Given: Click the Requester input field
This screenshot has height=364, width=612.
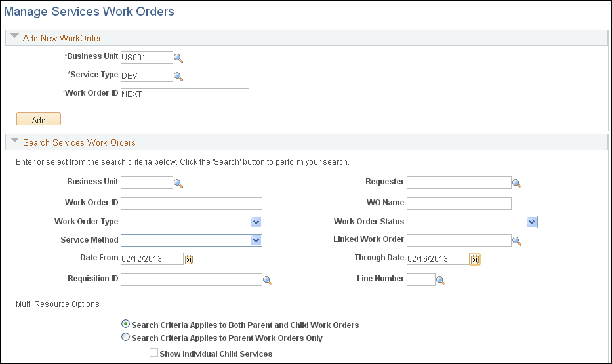Looking at the screenshot, I should [x=459, y=182].
